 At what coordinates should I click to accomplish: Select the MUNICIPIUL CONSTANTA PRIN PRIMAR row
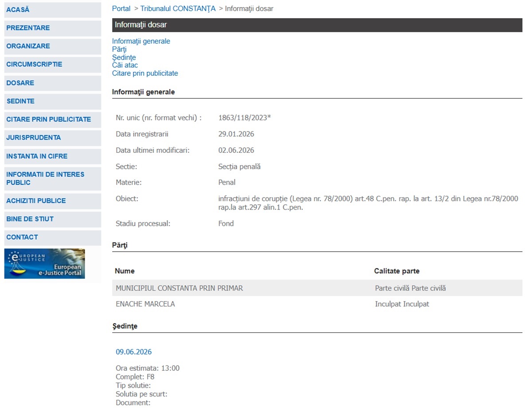click(x=317, y=288)
